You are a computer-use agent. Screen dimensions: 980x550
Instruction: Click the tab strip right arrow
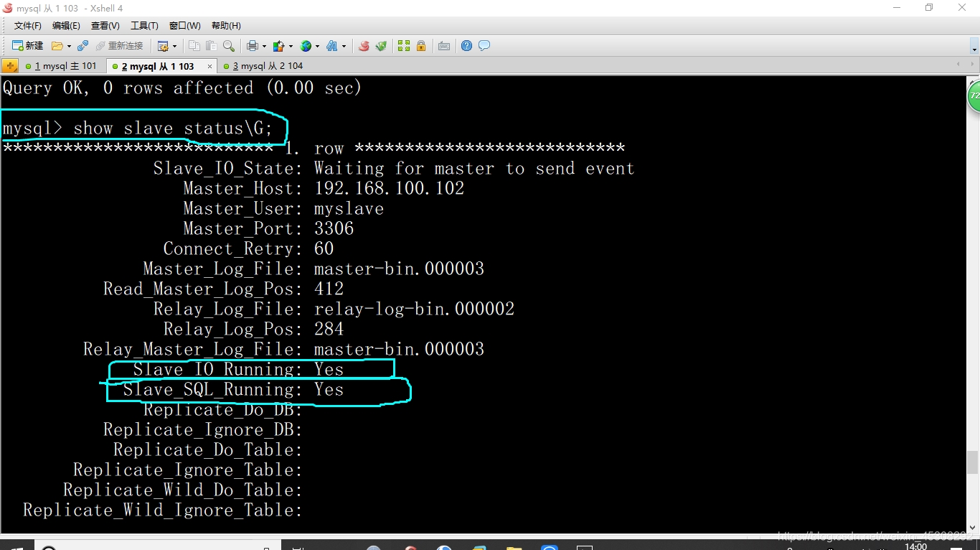click(x=972, y=65)
